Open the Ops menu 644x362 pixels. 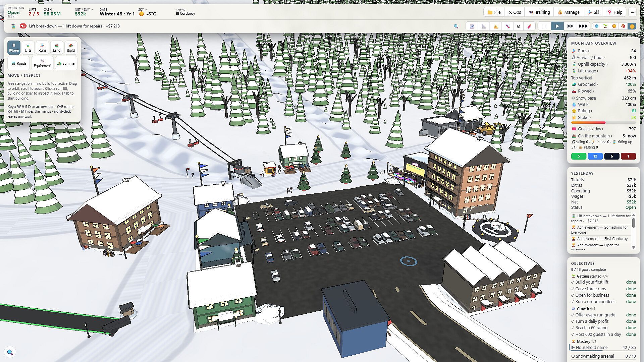(x=515, y=12)
